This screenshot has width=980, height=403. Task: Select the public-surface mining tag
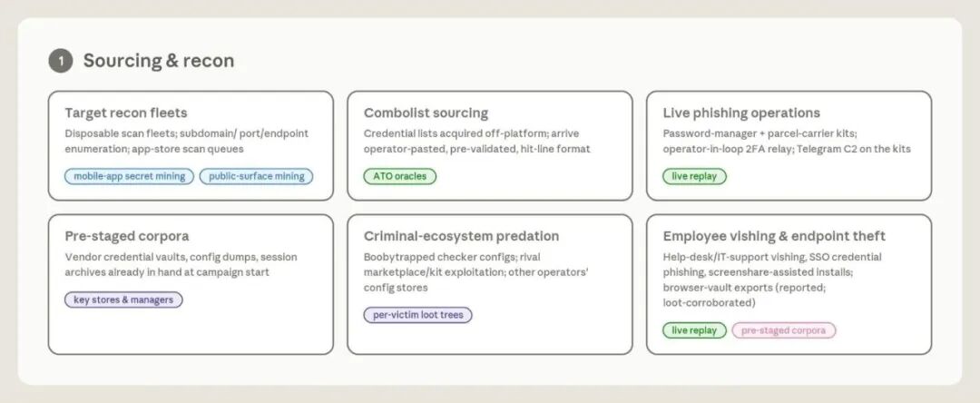click(256, 176)
